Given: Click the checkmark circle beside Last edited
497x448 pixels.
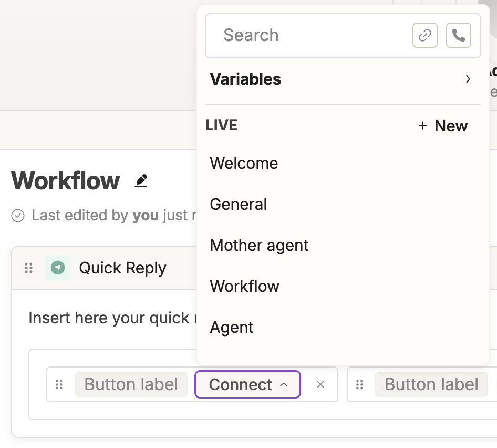Looking at the screenshot, I should 18,216.
